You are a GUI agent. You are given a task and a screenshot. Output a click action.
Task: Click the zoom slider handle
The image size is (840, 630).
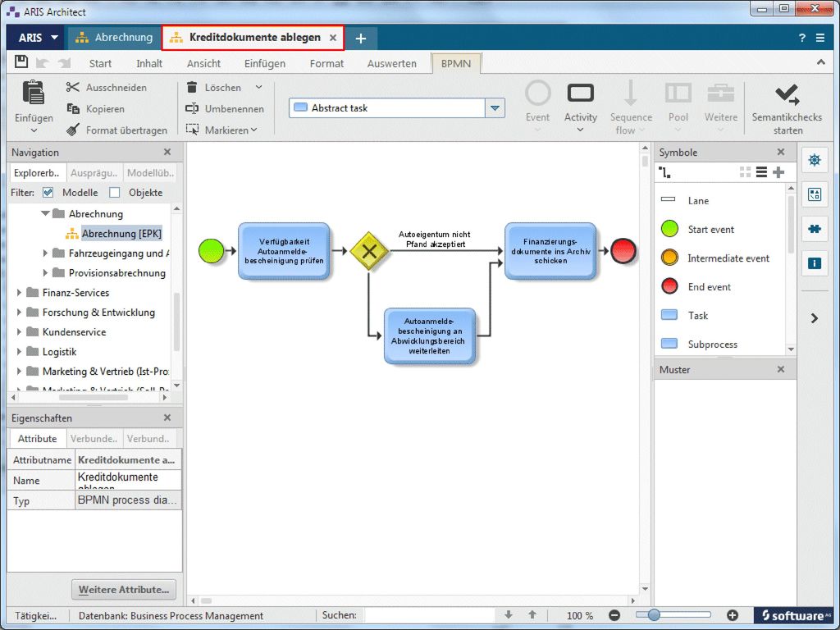coord(654,615)
